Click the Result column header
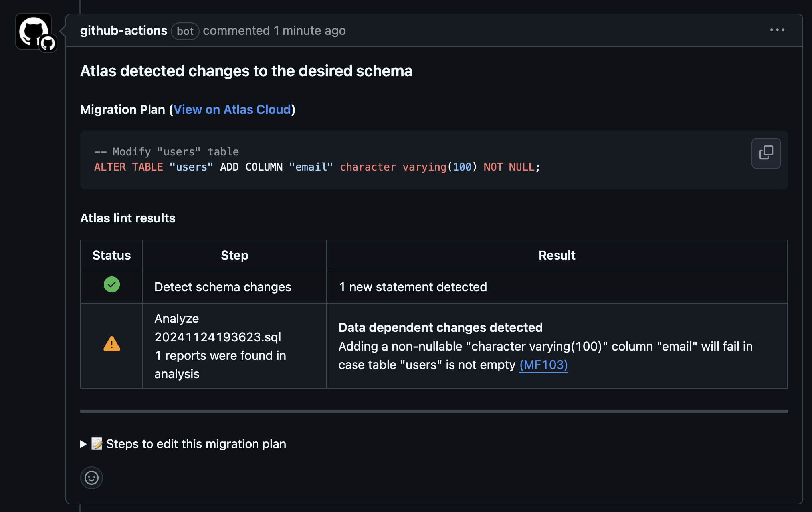The width and height of the screenshot is (812, 512). coord(557,255)
